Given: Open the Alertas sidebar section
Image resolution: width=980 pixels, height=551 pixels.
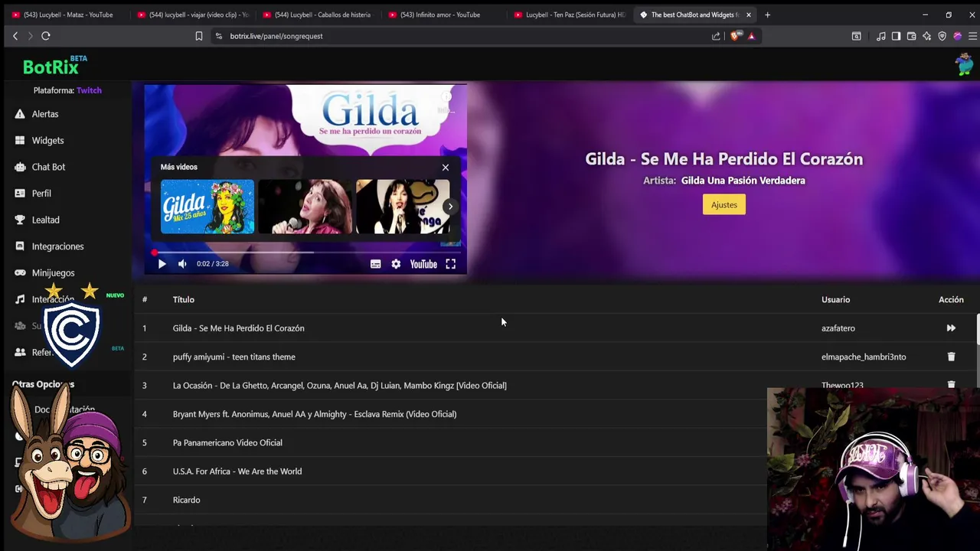Looking at the screenshot, I should pyautogui.click(x=45, y=114).
